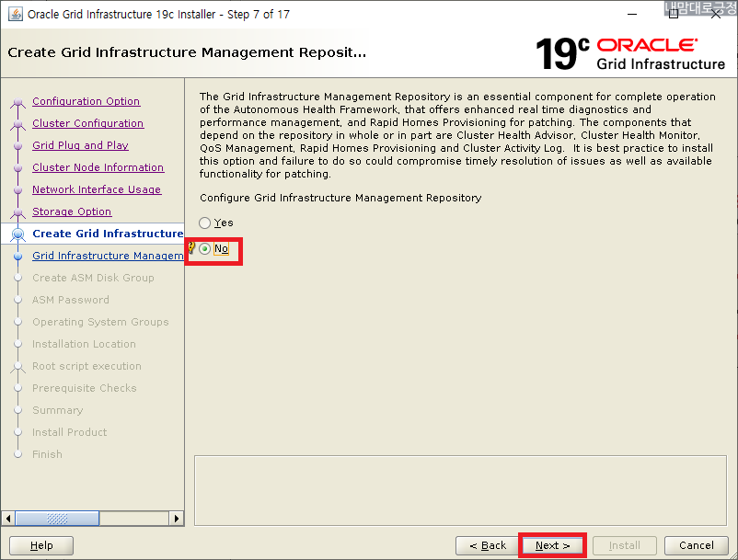738x560 pixels.
Task: Click the empty message box at the bottom
Action: point(460,490)
